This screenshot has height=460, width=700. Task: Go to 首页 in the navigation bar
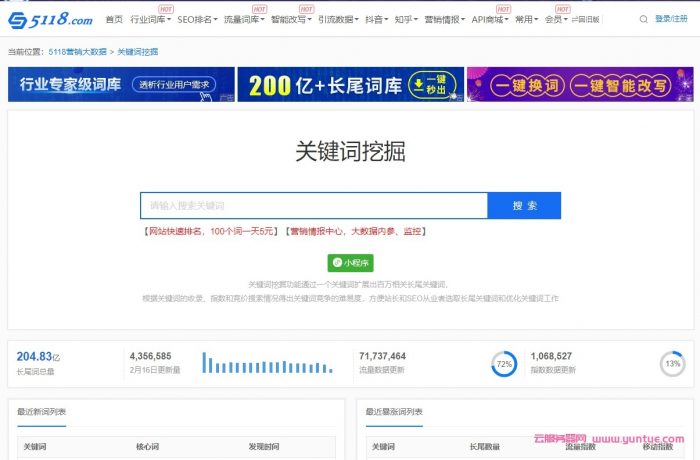pos(114,19)
